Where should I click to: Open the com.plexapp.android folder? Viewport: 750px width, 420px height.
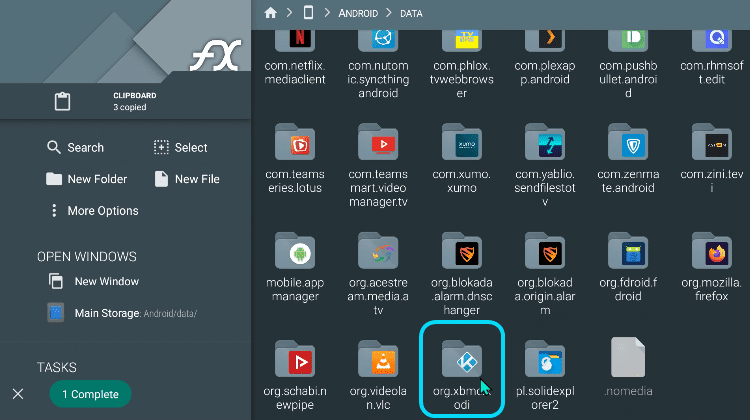545,57
